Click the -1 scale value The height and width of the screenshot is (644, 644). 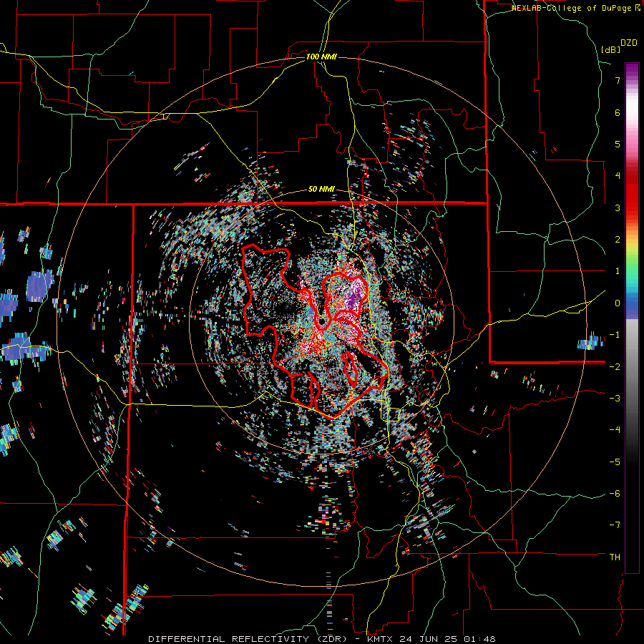tap(615, 335)
